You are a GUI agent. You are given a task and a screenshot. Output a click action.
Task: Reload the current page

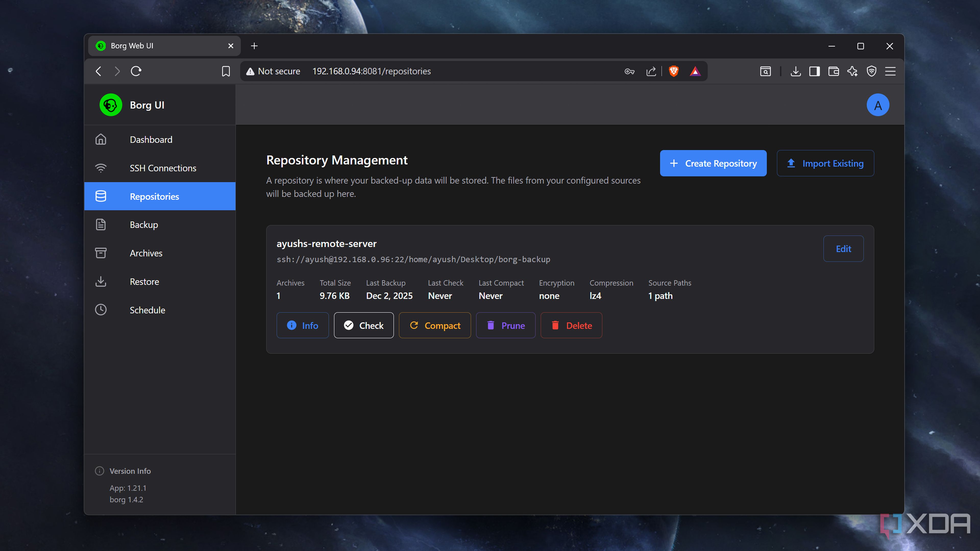pyautogui.click(x=136, y=71)
